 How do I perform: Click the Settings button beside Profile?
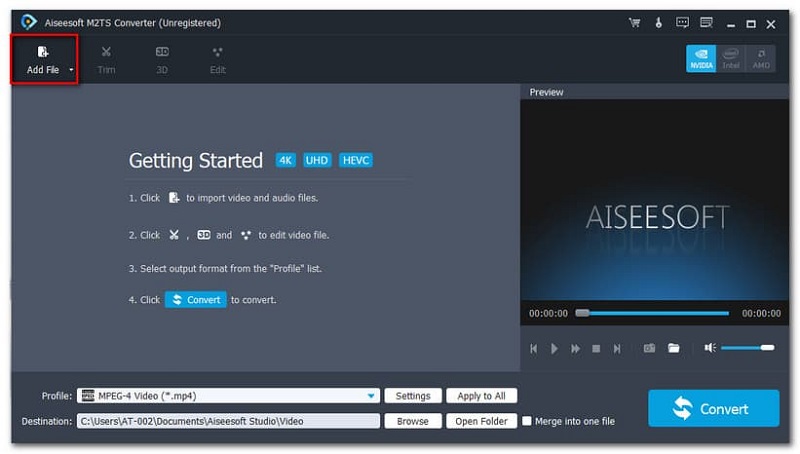coord(413,396)
